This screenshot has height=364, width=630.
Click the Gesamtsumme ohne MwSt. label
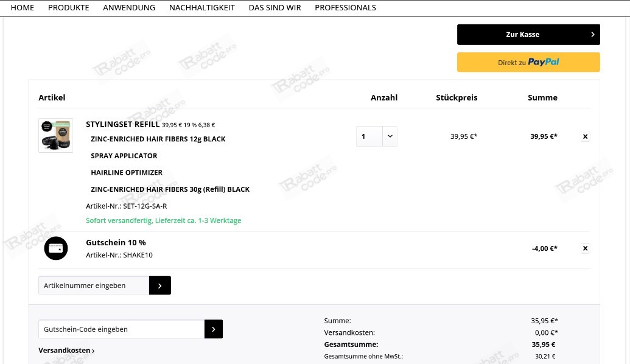tap(363, 356)
